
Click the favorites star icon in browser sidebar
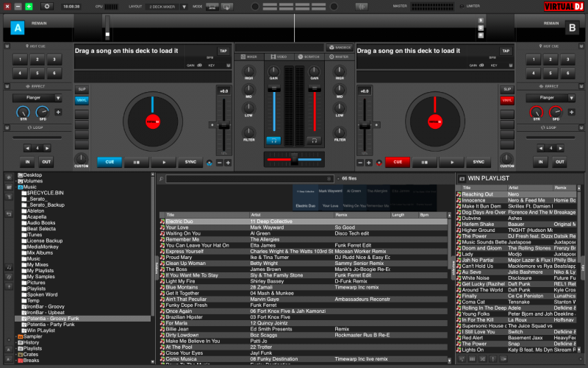tap(9, 177)
